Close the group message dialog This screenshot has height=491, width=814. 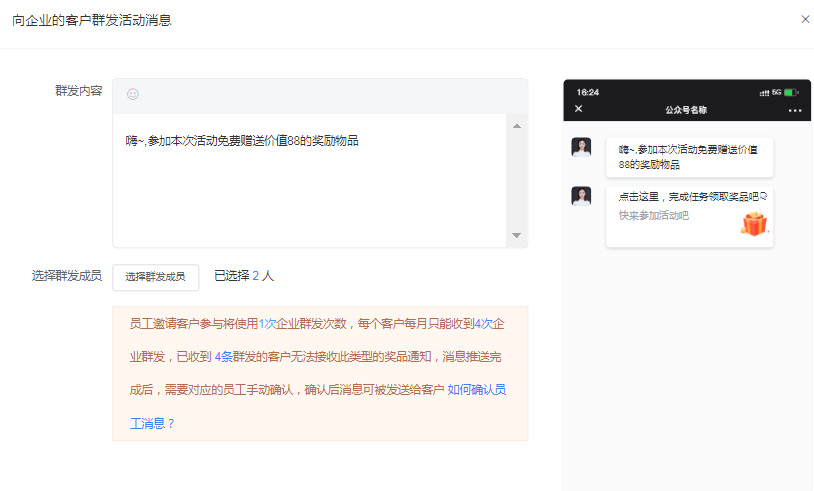(x=805, y=19)
